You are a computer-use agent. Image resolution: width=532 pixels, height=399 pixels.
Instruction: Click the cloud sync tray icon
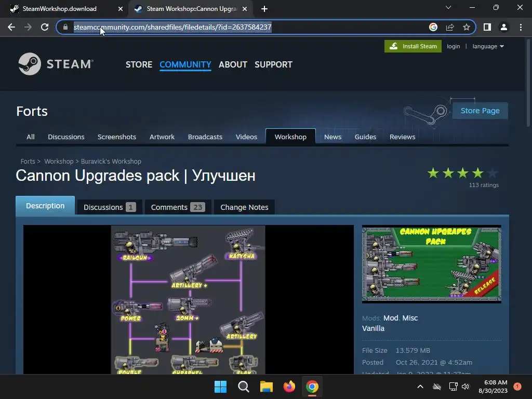coord(437,387)
